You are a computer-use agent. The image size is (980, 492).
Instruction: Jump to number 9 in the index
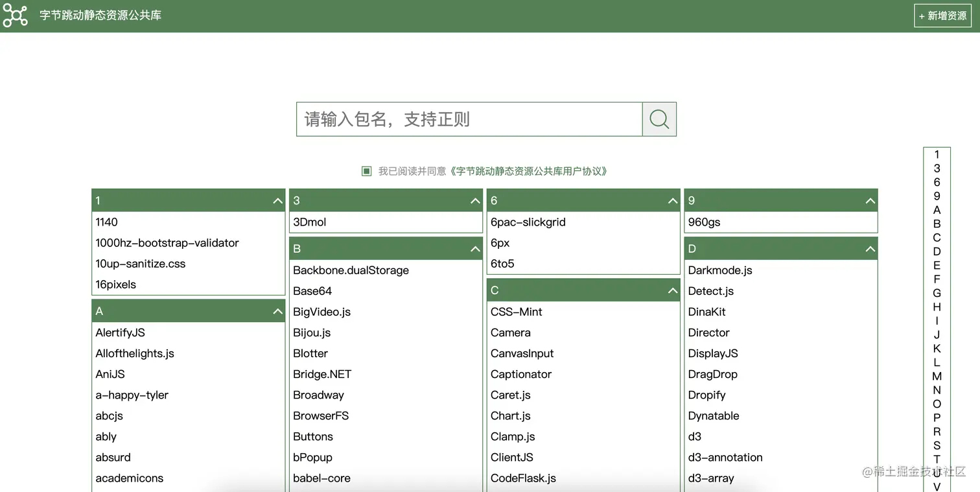[x=937, y=196]
